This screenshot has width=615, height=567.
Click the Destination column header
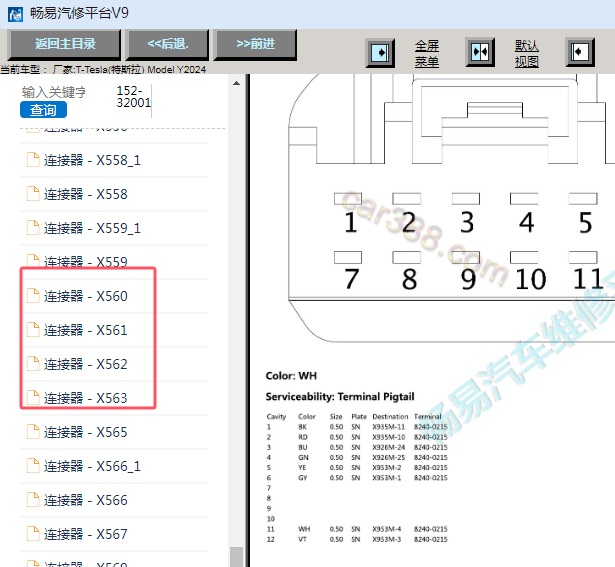[390, 416]
